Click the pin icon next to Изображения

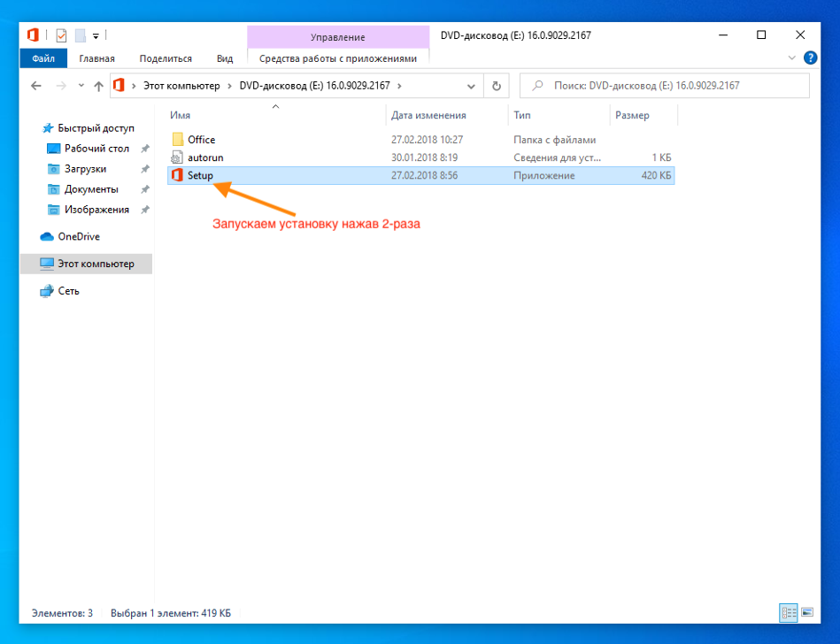pos(144,210)
